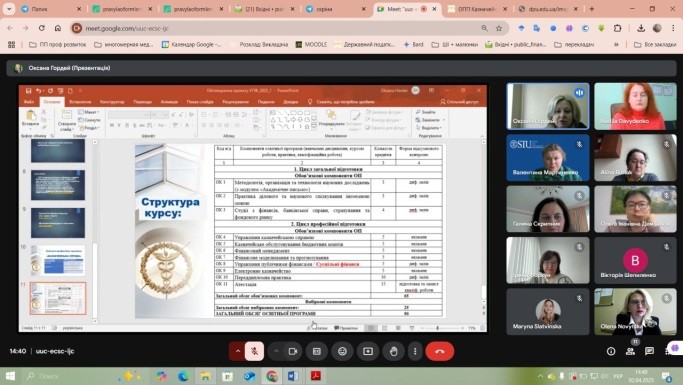Image resolution: width=683 pixels, height=385 pixels.
Task: Leave the call with the red button
Action: pos(440,351)
